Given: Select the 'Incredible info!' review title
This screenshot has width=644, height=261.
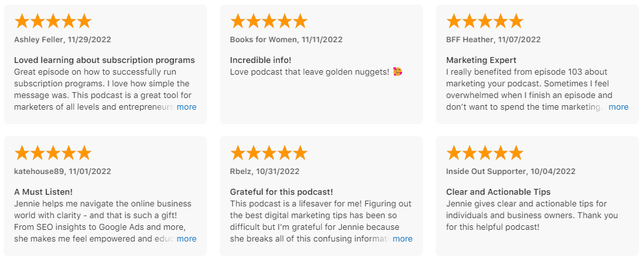Looking at the screenshot, I should point(261,60).
